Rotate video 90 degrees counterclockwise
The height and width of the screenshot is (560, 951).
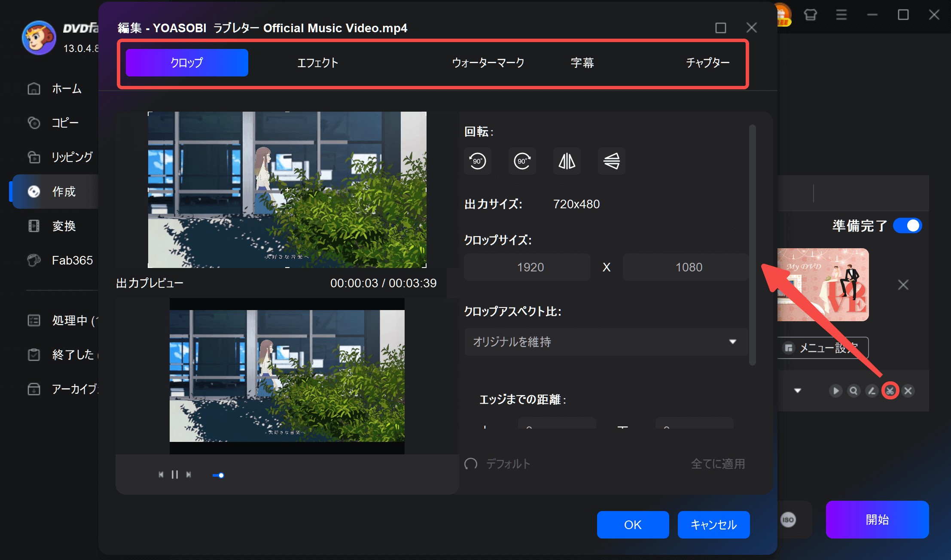pyautogui.click(x=477, y=161)
